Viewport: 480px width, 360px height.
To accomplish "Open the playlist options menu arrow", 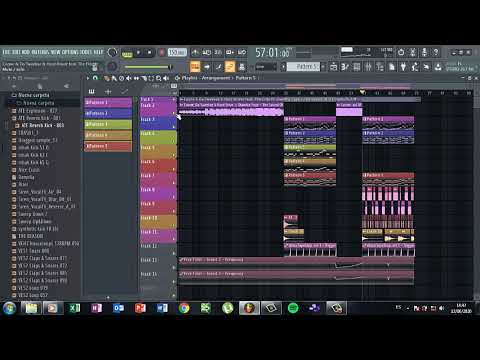I will click(88, 78).
